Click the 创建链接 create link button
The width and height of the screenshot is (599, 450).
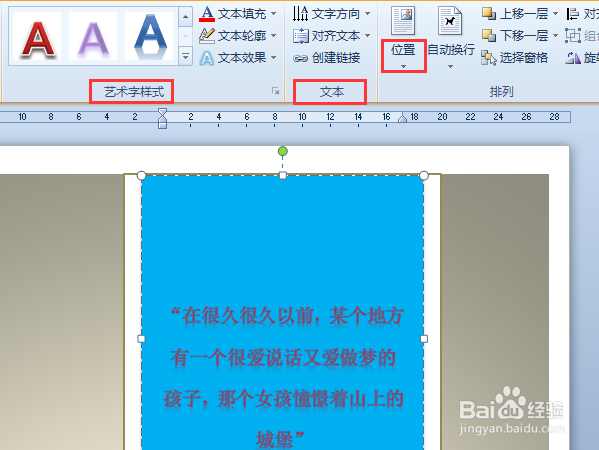pos(327,58)
